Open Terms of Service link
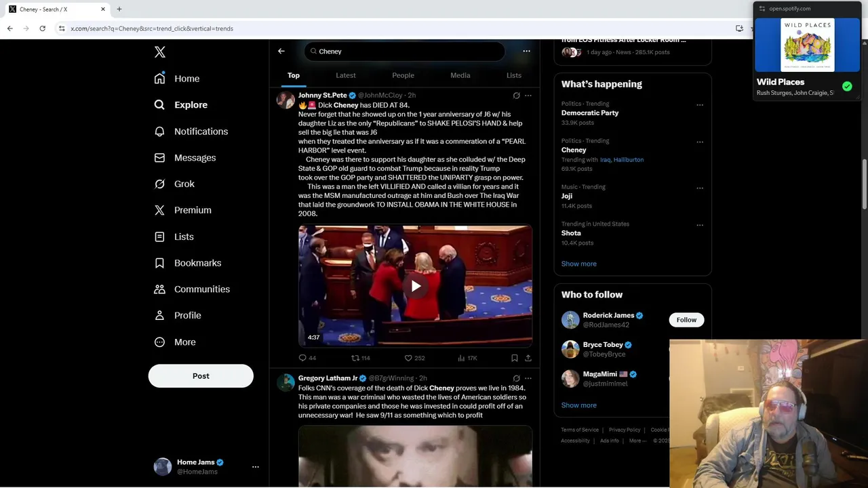This screenshot has width=868, height=488. tap(580, 430)
